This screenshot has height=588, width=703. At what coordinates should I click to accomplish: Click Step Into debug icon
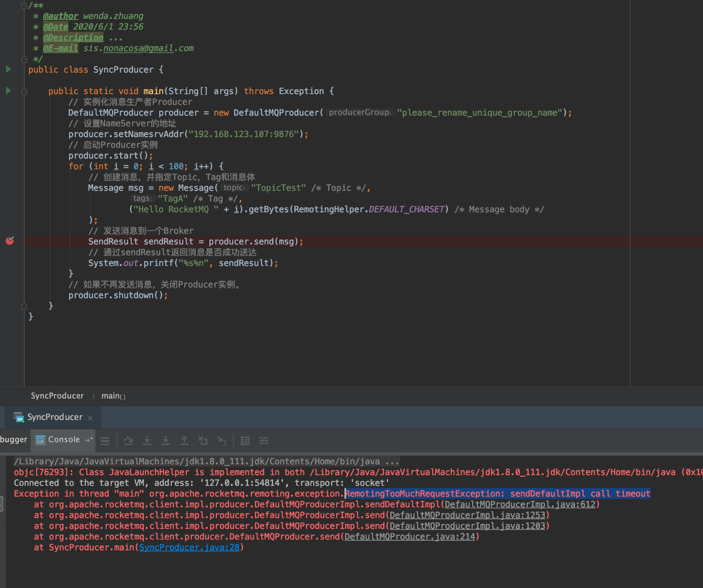pyautogui.click(x=147, y=441)
